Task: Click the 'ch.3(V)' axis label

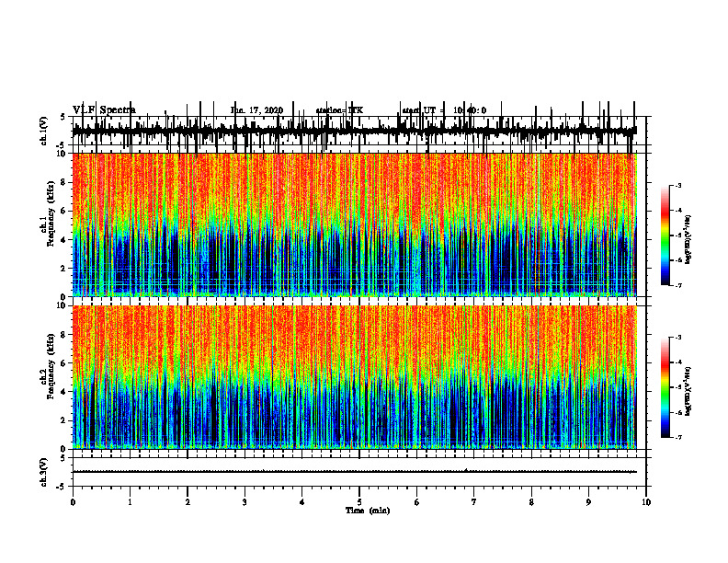Action: 44,472
